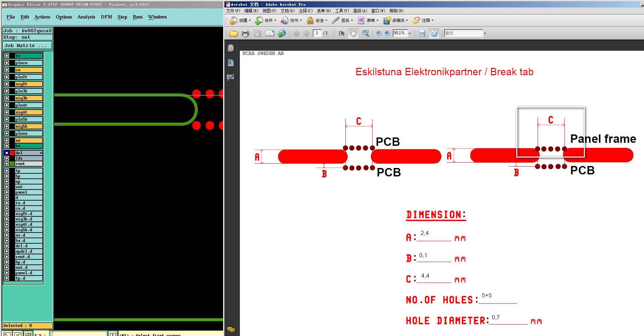Viewport: 644px width, 336px height.
Task: Click the HOLE DIAMETER field 0,7
Action: pos(508,319)
